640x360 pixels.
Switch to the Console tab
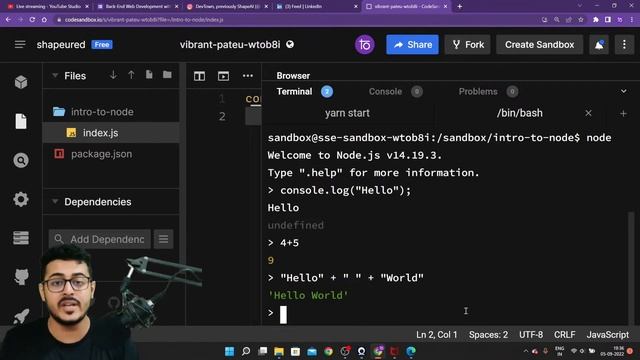pyautogui.click(x=385, y=91)
